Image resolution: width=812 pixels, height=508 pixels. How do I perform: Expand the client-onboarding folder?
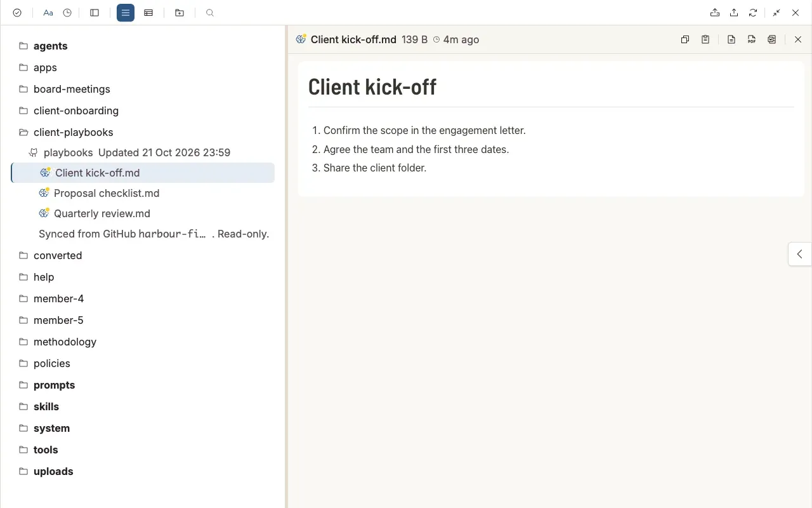pyautogui.click(x=143, y=110)
